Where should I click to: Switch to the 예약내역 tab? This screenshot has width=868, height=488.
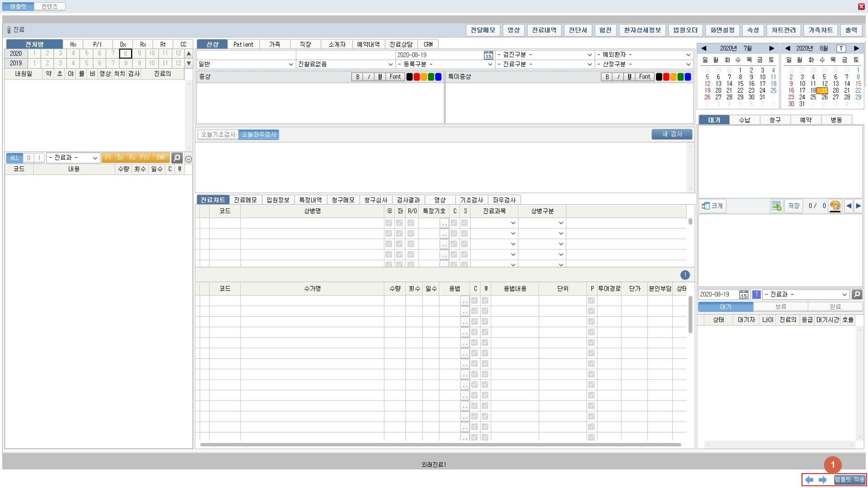pos(368,44)
